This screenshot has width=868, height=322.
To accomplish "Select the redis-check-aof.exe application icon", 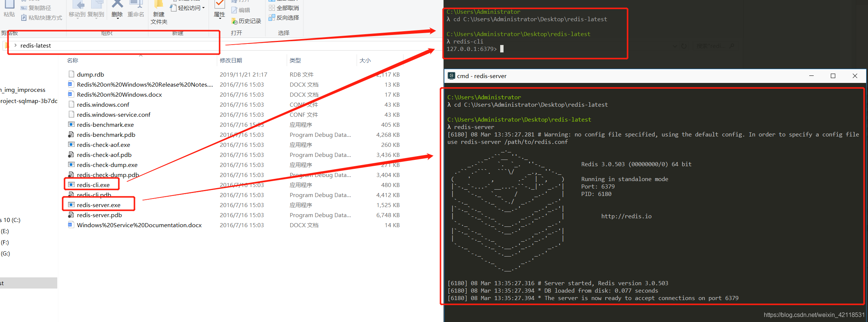I will click(71, 145).
